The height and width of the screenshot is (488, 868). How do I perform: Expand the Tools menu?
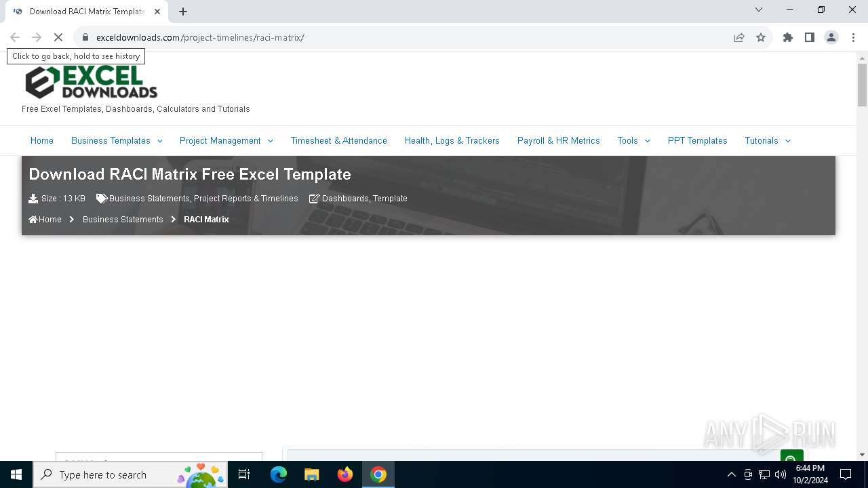634,141
